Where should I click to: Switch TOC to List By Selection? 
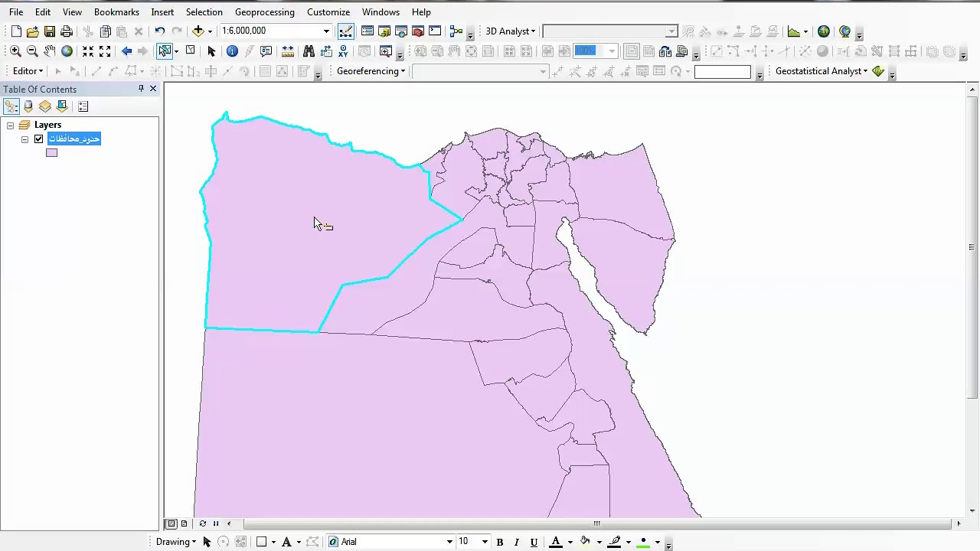(62, 106)
